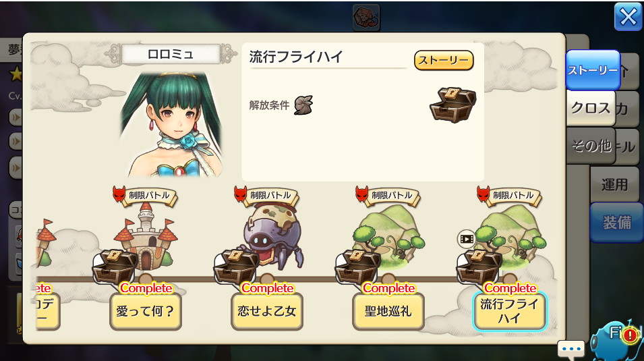Image resolution: width=644 pixels, height=361 pixels.
Task: Switch to the クロス side tab
Action: pos(591,108)
